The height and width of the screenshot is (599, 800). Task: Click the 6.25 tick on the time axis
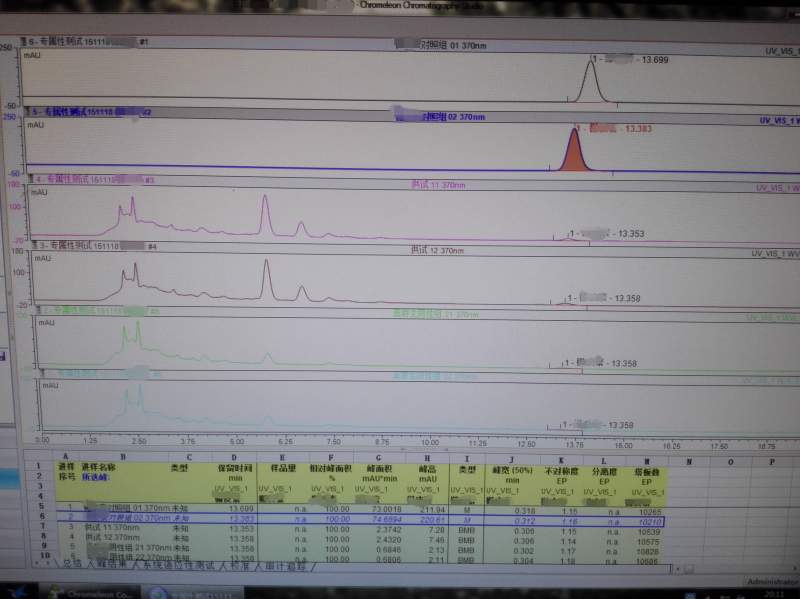coord(285,441)
